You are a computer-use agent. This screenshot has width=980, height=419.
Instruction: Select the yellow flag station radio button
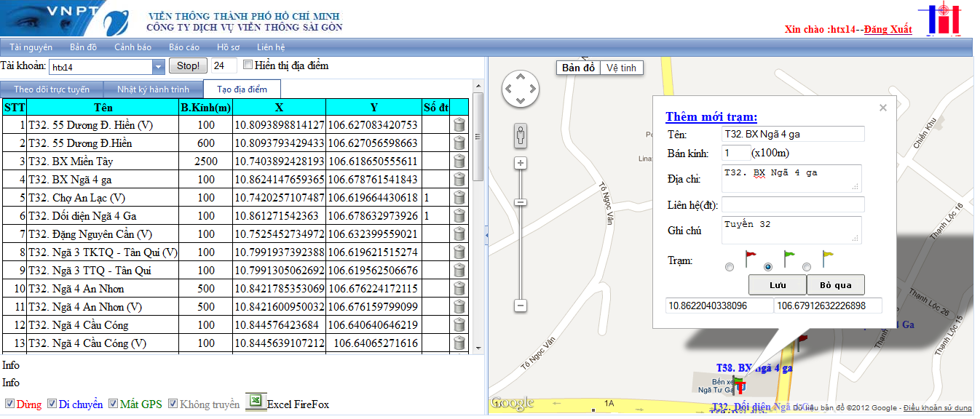coord(806,267)
